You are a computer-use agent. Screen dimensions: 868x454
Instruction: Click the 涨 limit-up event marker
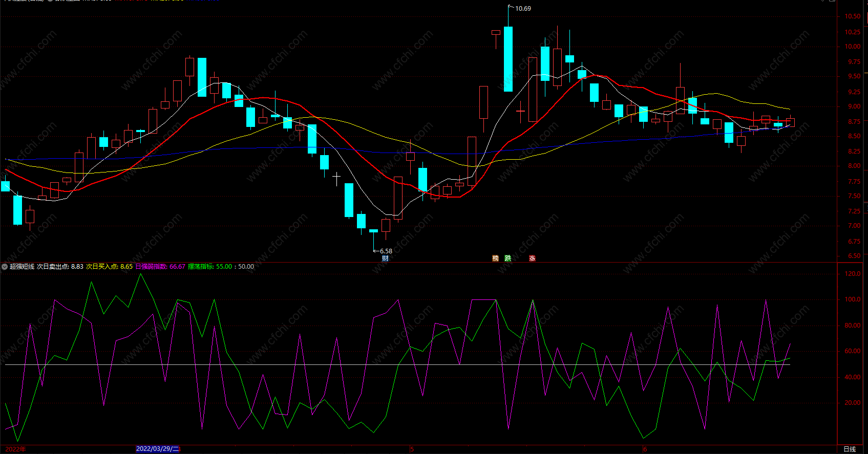tap(532, 258)
